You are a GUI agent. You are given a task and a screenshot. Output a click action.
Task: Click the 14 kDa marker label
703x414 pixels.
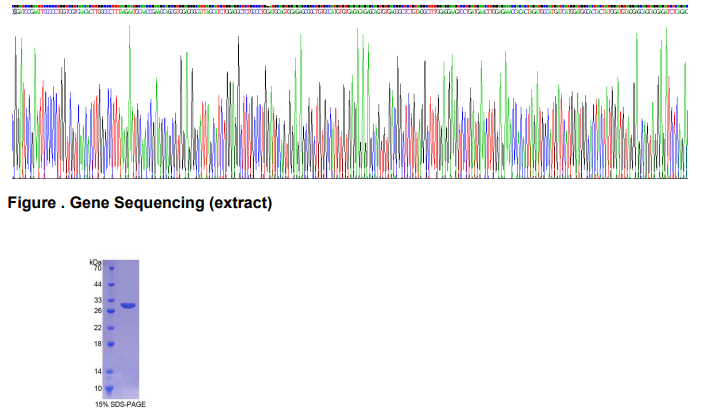tap(97, 371)
